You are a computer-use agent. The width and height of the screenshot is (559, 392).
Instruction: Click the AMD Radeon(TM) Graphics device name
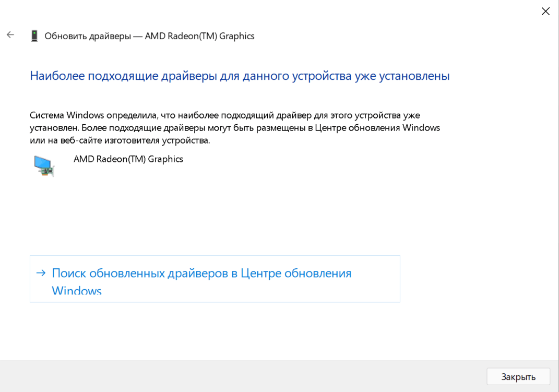click(128, 159)
